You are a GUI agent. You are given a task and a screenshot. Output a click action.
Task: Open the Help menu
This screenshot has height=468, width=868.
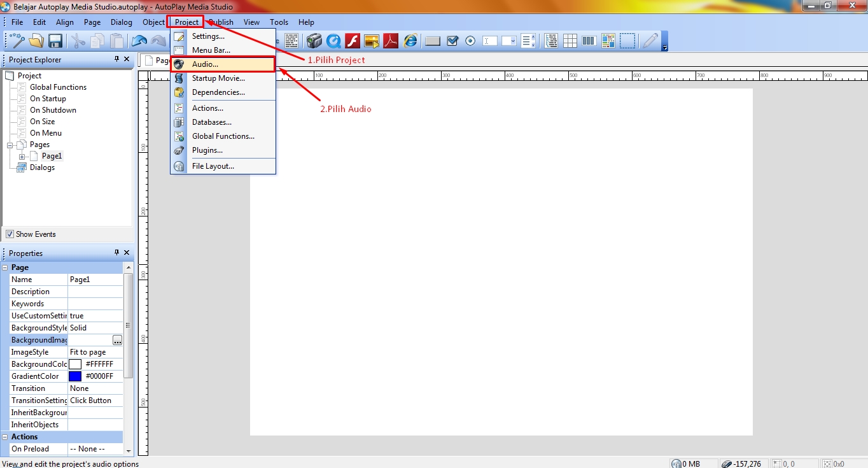306,22
